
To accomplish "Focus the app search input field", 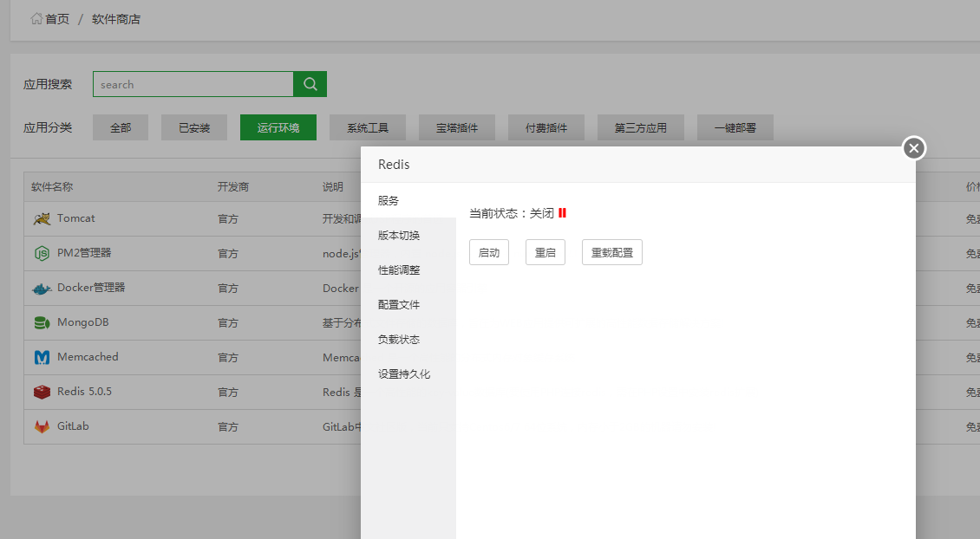I will tap(193, 84).
